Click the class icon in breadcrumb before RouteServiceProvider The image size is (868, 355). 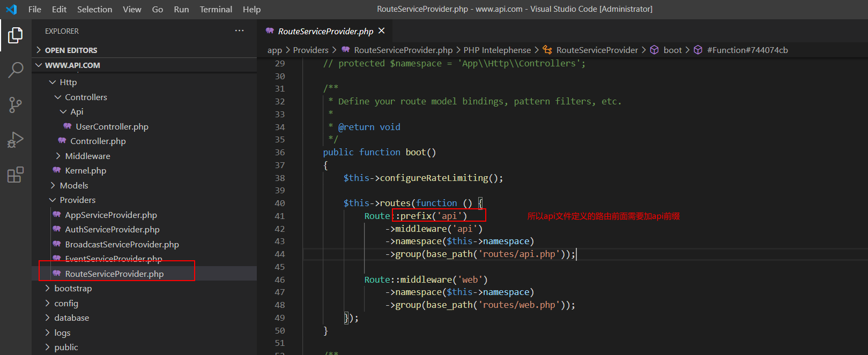tap(547, 50)
